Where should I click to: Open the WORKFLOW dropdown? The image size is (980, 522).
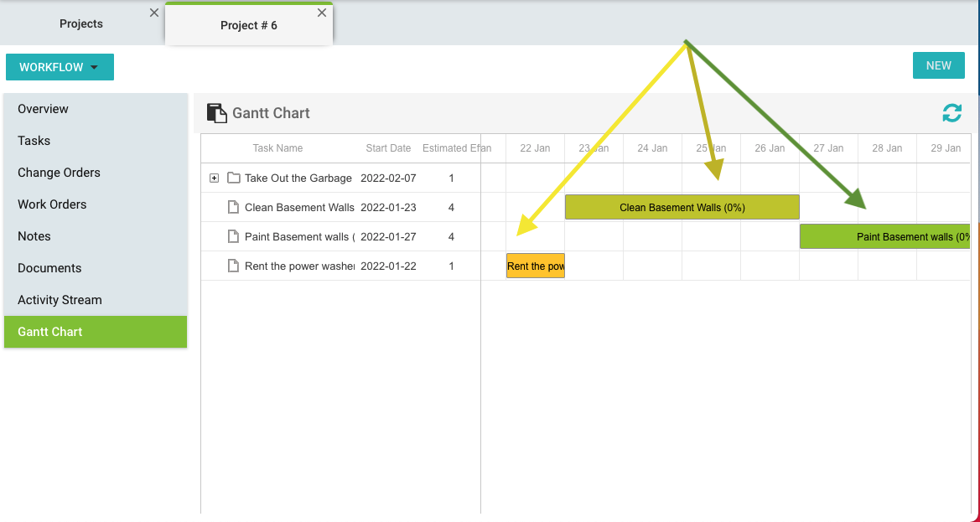60,66
